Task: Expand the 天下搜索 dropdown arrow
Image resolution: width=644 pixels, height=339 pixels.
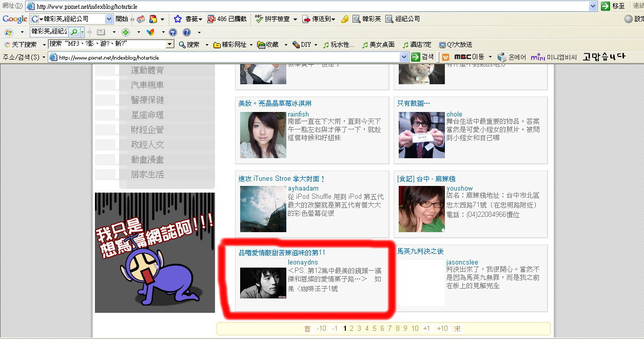Action: pos(44,45)
